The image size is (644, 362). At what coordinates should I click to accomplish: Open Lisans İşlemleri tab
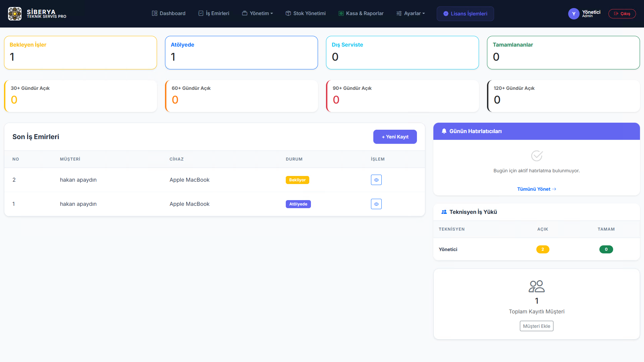coord(465,14)
